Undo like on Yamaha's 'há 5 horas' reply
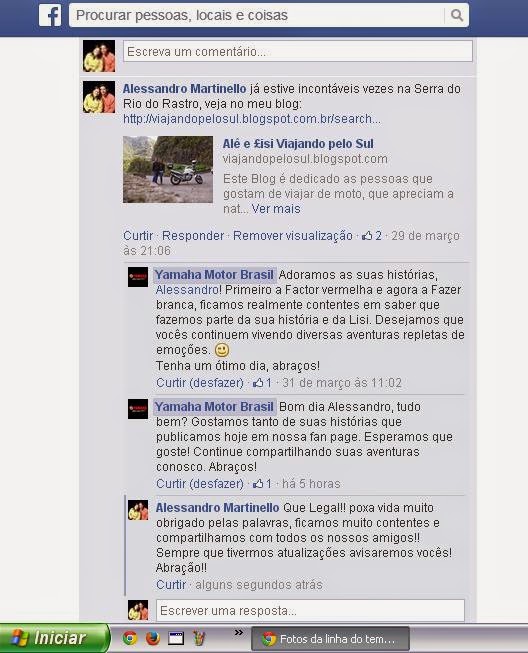The width and height of the screenshot is (528, 653). pos(200,484)
